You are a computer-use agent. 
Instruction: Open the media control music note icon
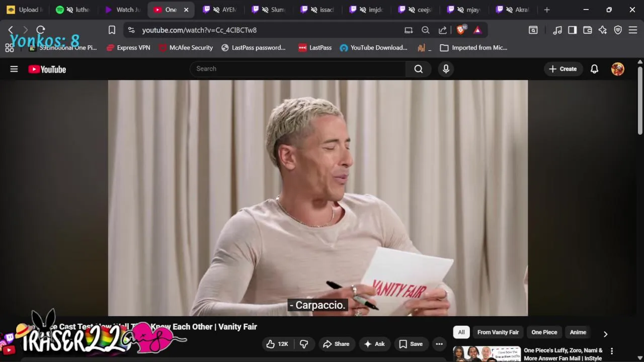(557, 30)
